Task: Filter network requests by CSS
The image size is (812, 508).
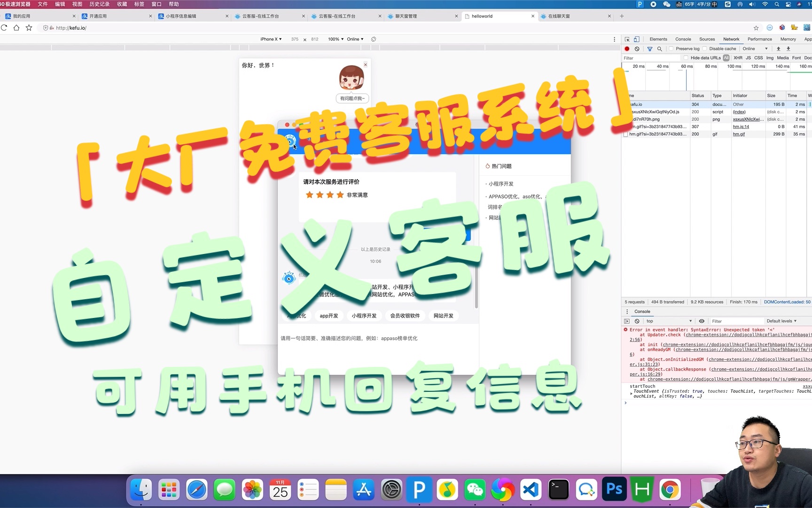Action: pos(758,58)
